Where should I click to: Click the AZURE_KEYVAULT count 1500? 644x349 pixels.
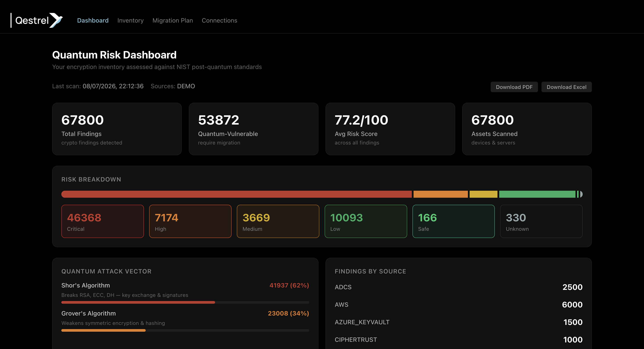coord(573,322)
